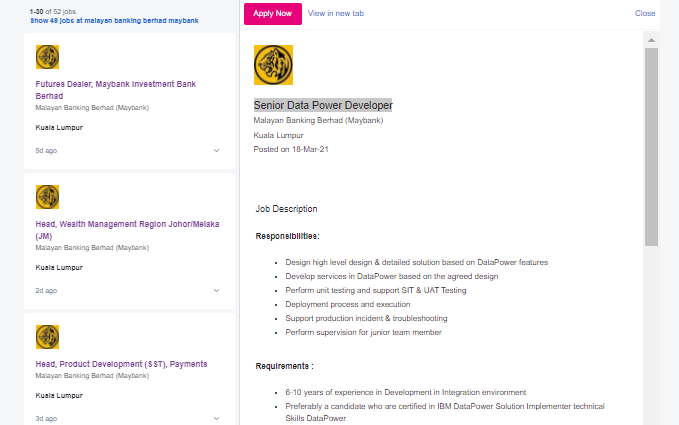Screen dimensions: 679x425
Task: Show 49 jobs at Malayan Banking Berhad link
Action: (114, 20)
